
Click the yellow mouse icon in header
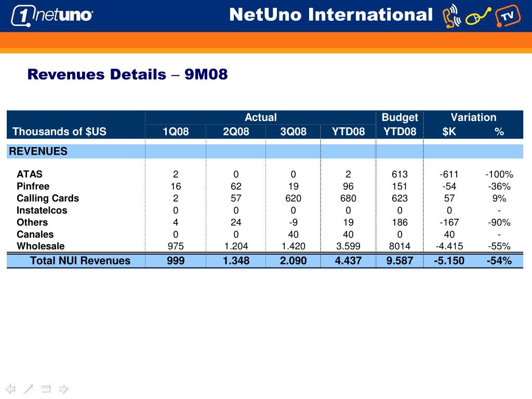coord(478,16)
